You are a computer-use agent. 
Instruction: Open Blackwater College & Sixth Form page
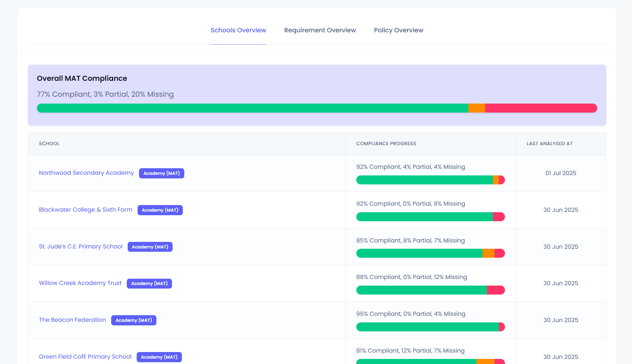(x=85, y=210)
